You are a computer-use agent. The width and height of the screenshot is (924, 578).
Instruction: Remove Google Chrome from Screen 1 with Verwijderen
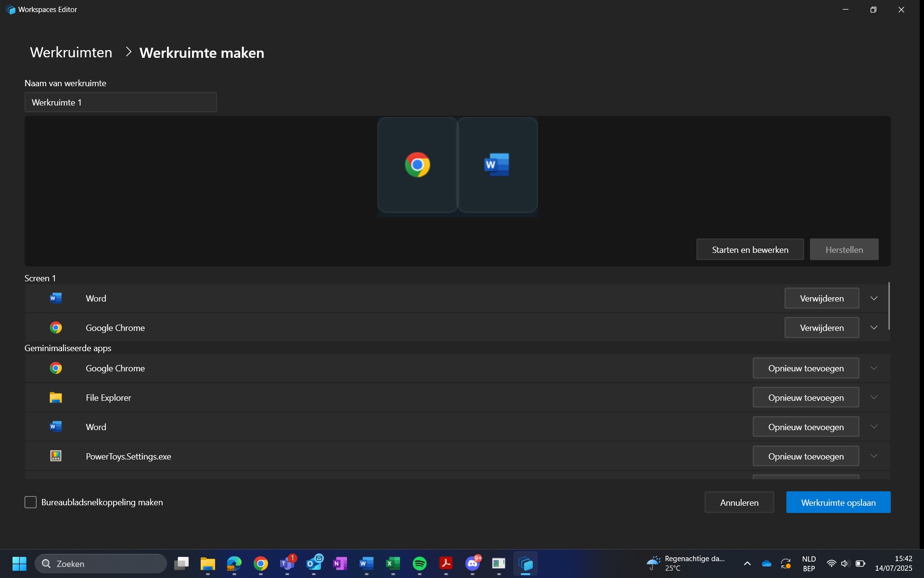coord(821,328)
